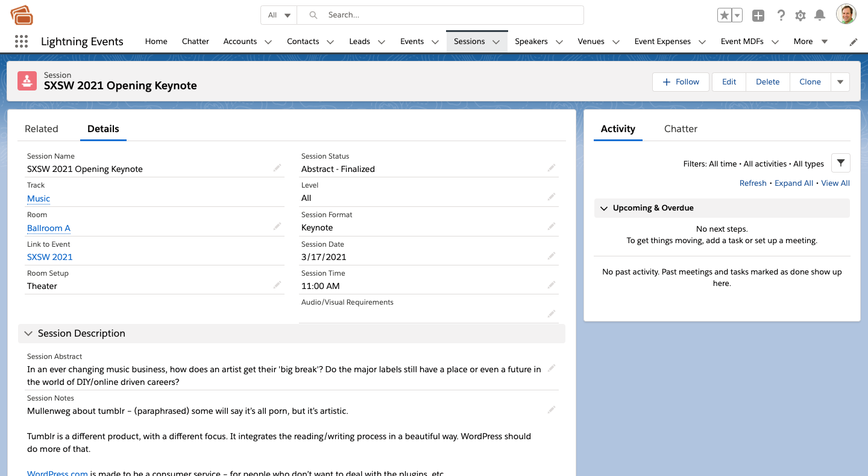The width and height of the screenshot is (868, 476).
Task: Show more record actions dropdown
Action: pos(840,82)
